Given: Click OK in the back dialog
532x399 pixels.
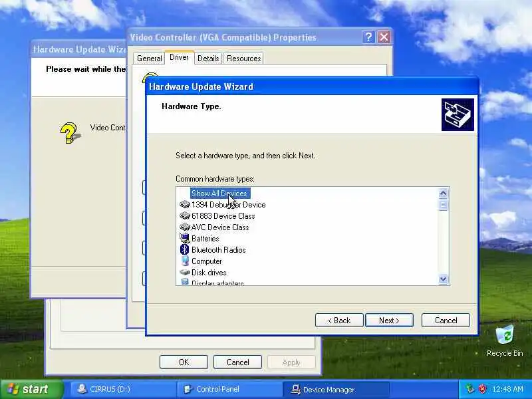Looking at the screenshot, I should tap(184, 362).
